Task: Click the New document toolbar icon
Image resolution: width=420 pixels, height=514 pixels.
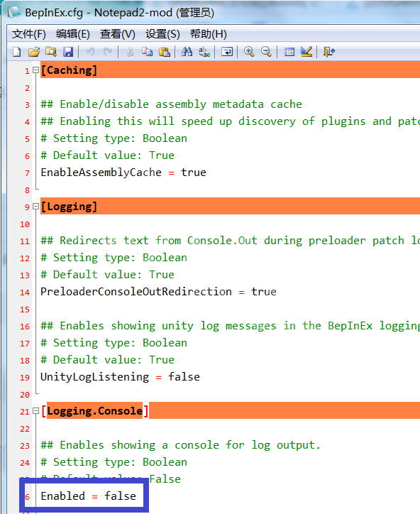Action: point(16,52)
